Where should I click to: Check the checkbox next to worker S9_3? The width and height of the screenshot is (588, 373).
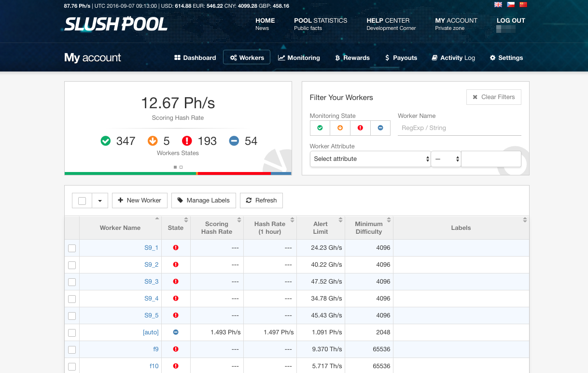coord(72,282)
